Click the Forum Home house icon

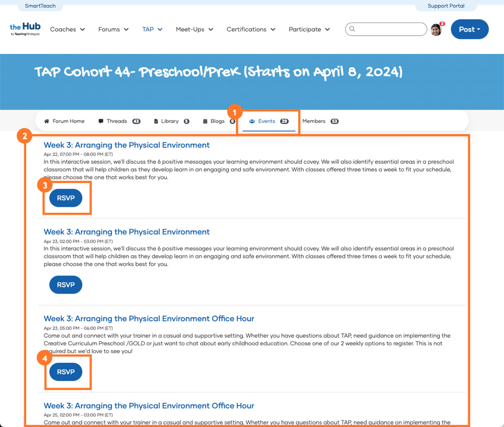[x=47, y=121]
